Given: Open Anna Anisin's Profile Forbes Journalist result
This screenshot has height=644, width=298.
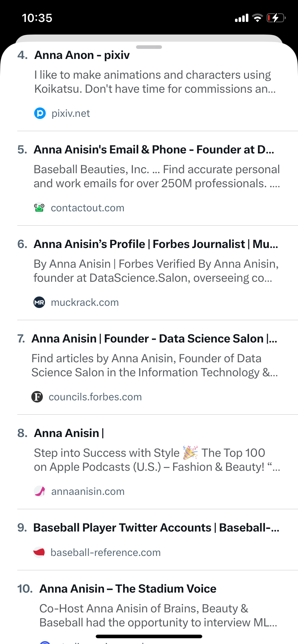Looking at the screenshot, I should click(155, 244).
